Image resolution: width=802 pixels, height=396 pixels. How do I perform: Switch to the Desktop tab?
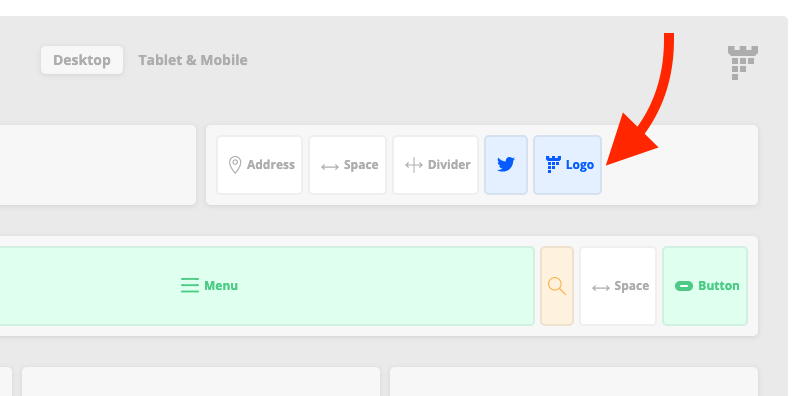pos(82,60)
